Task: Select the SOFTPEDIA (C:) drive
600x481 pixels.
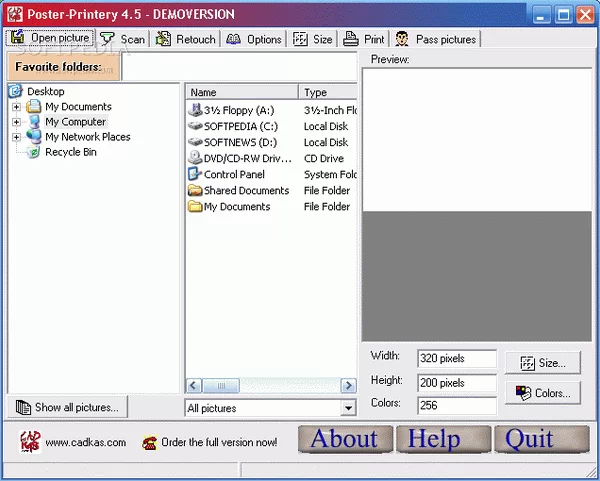Action: click(x=241, y=126)
